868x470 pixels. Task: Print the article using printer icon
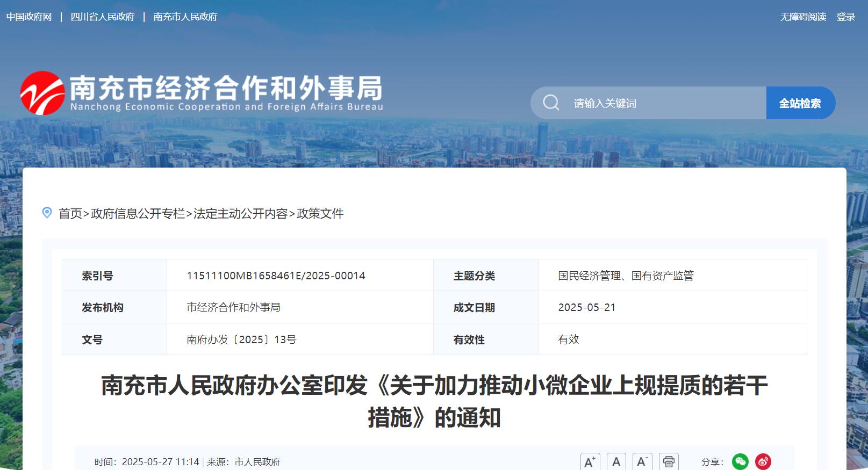tap(669, 461)
